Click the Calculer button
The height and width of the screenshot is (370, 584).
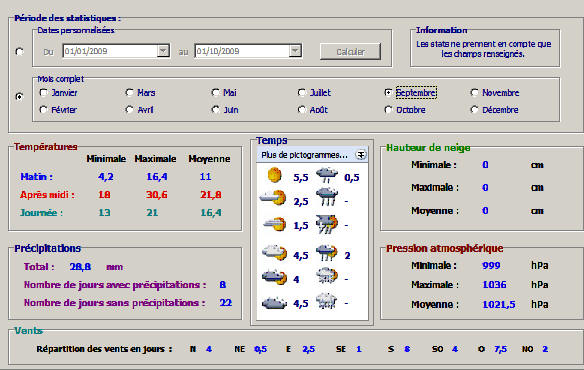tap(350, 51)
